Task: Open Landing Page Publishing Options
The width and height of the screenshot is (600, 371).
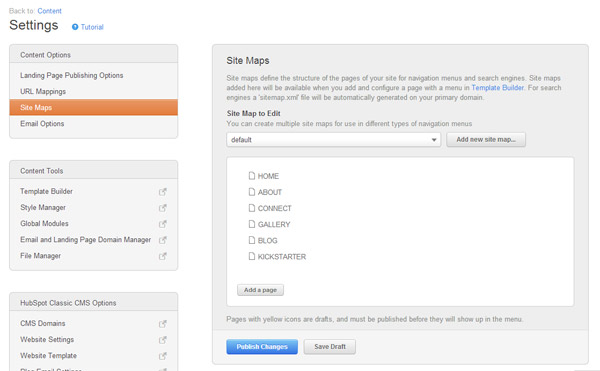Action: coord(72,75)
